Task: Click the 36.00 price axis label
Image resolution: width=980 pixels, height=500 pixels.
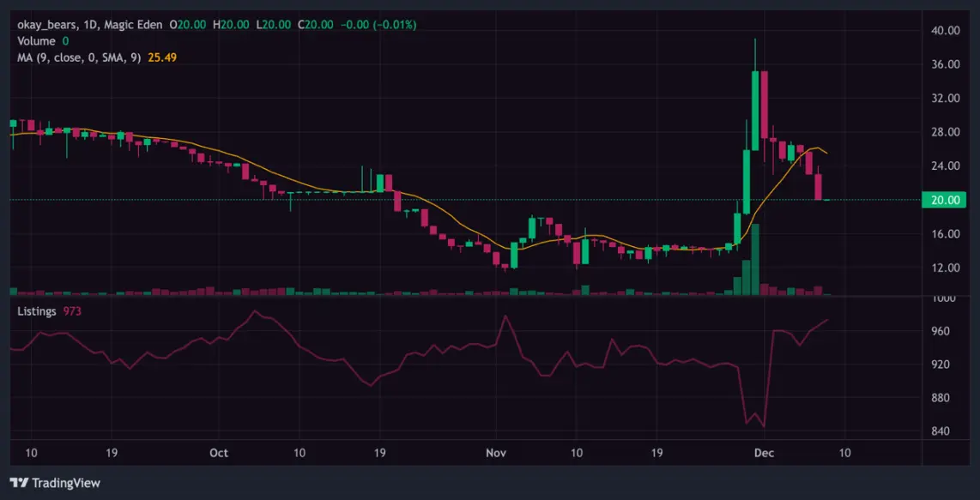Action: click(944, 64)
